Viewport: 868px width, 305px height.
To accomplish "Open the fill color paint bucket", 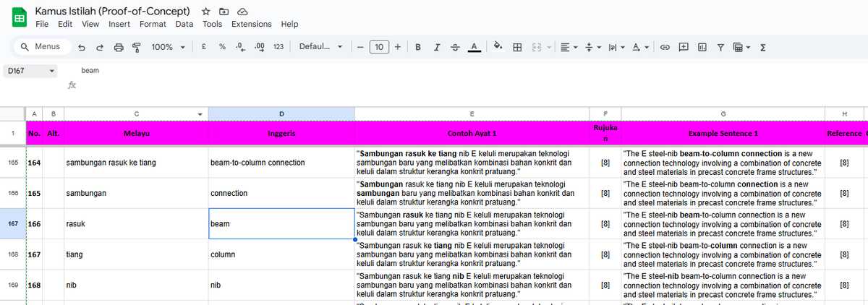I will tap(498, 47).
